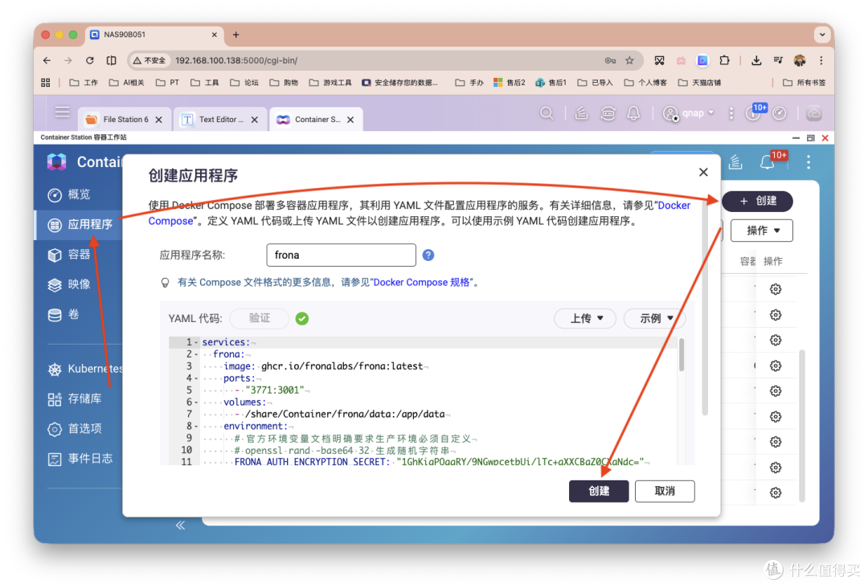Open info icon with 10+ badge
This screenshot has height=588, width=868.
754,112
